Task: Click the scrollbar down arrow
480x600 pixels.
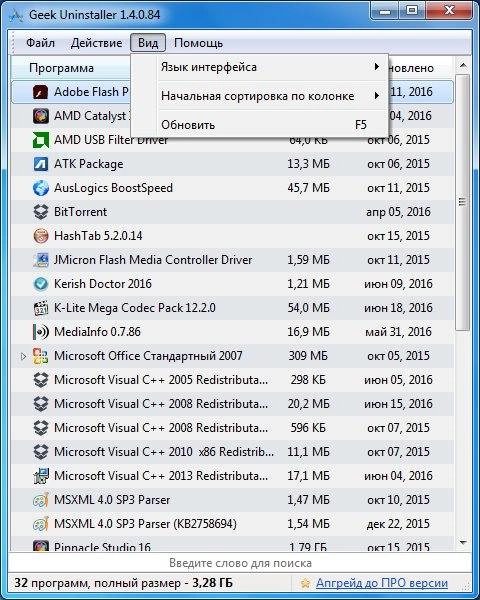Action: click(463, 542)
